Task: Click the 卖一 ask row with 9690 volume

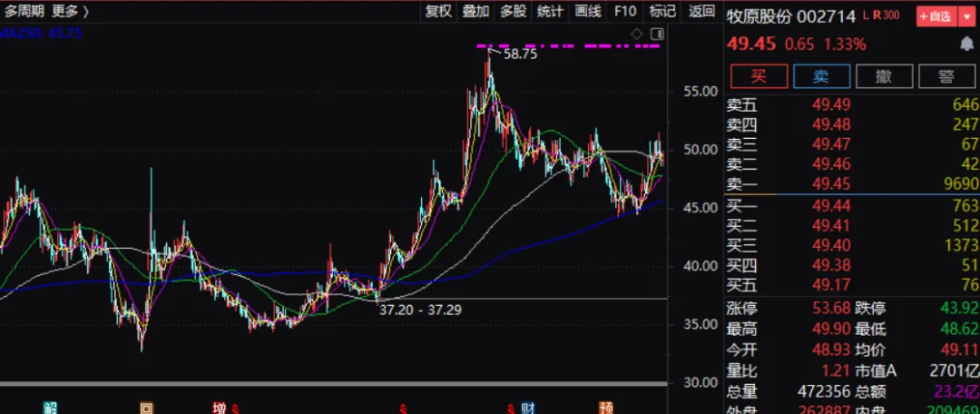Action: click(x=852, y=184)
